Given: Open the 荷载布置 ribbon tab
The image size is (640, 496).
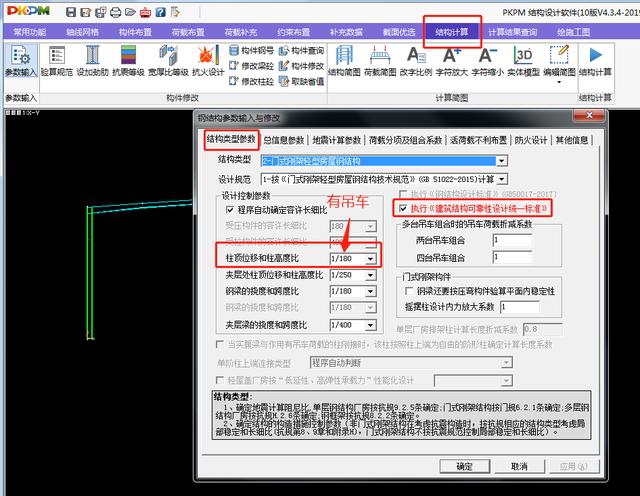Looking at the screenshot, I should (x=188, y=32).
